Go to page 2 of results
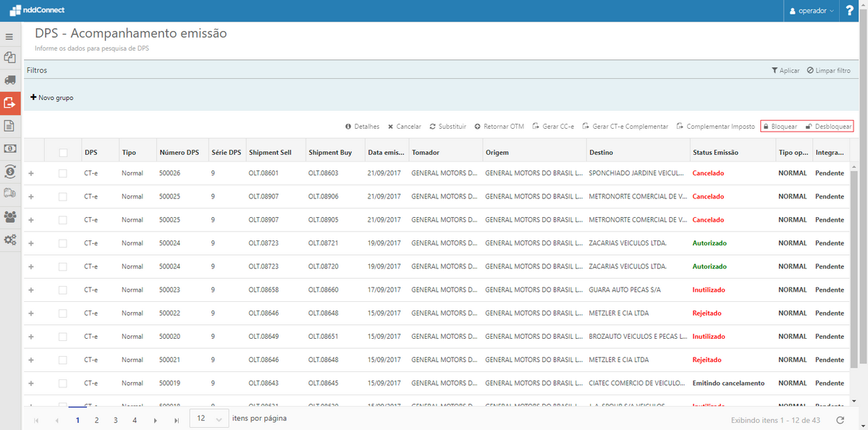Viewport: 868px width, 430px height. [96, 420]
